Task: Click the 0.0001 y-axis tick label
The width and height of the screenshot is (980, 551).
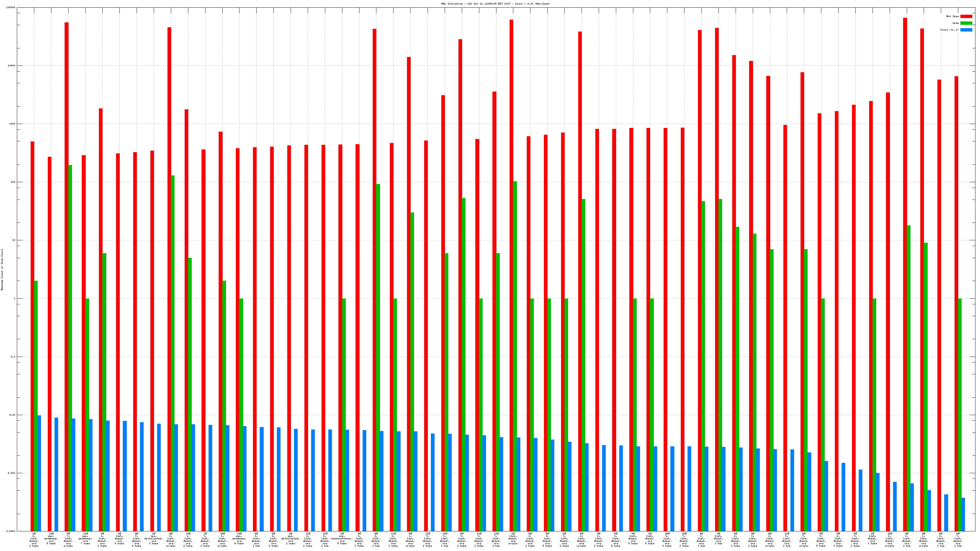Action: pos(11,531)
